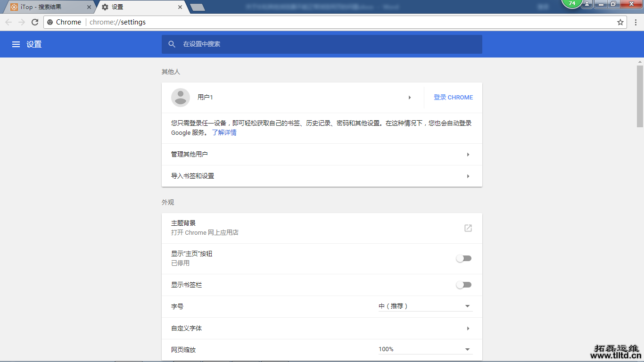The width and height of the screenshot is (644, 362).
Task: Open the 了解详情 link
Action: (x=224, y=132)
